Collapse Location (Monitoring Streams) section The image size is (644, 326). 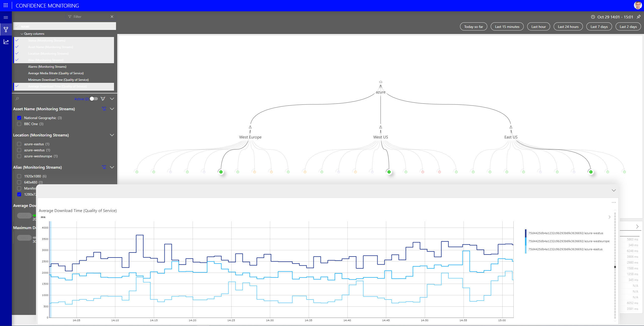point(112,135)
